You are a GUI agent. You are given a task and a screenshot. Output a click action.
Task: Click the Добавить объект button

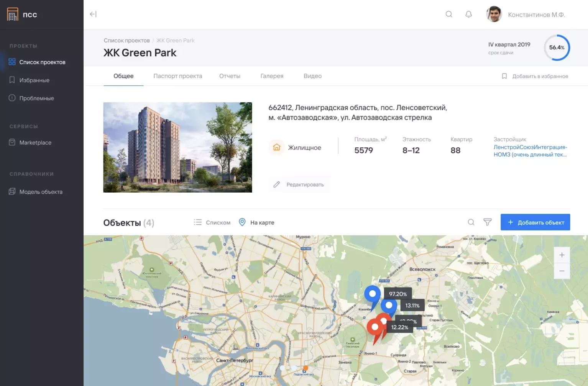(535, 222)
